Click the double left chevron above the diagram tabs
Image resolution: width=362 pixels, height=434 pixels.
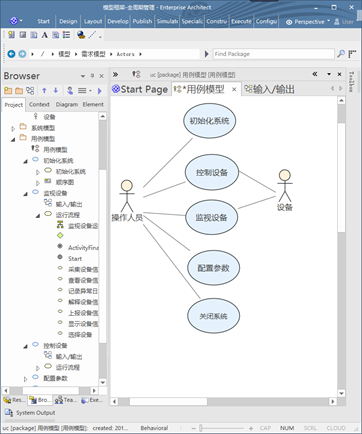coord(315,74)
